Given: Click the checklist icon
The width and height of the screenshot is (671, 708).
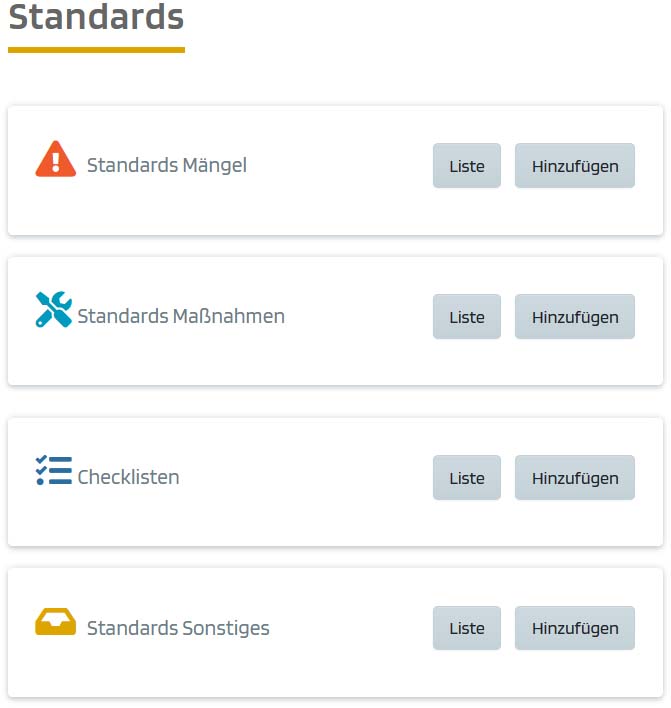Looking at the screenshot, I should coord(53,470).
